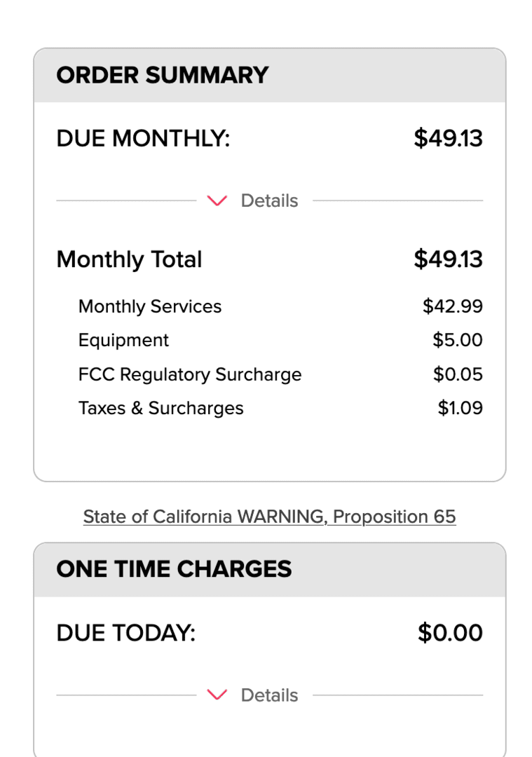
Task: Click the $1.09 taxes amount
Action: (x=460, y=408)
